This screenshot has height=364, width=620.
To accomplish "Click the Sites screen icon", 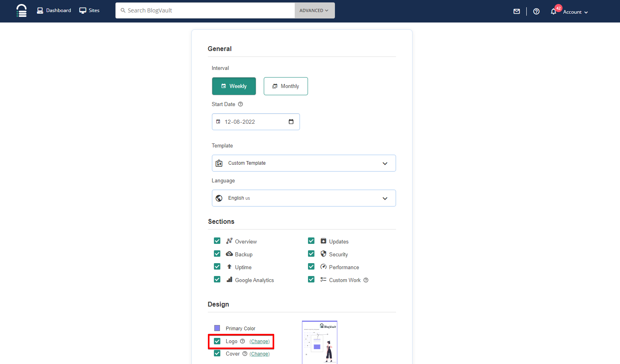I will 83,10.
